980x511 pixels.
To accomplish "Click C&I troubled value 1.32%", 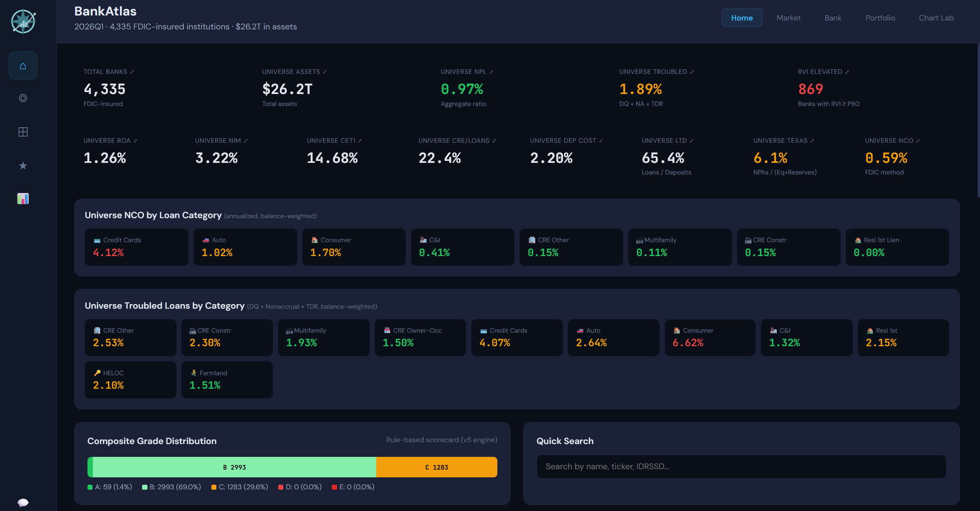I will tap(785, 343).
